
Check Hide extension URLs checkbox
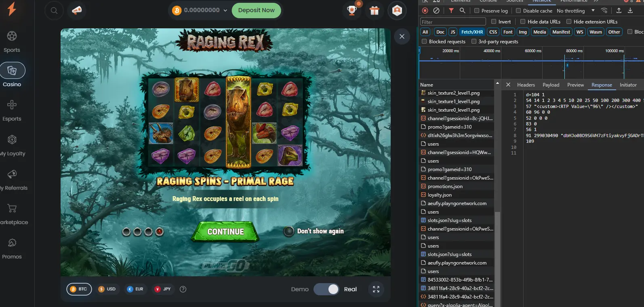(569, 21)
